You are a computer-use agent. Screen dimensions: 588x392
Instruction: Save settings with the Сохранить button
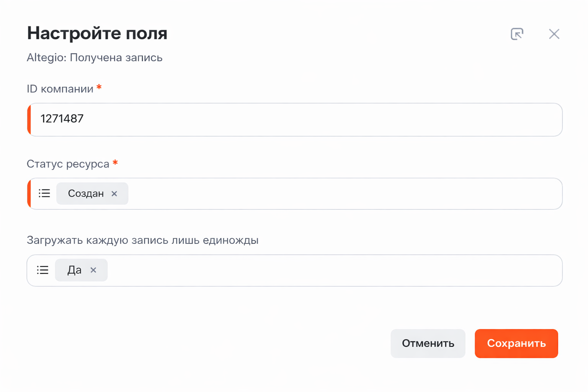click(516, 343)
